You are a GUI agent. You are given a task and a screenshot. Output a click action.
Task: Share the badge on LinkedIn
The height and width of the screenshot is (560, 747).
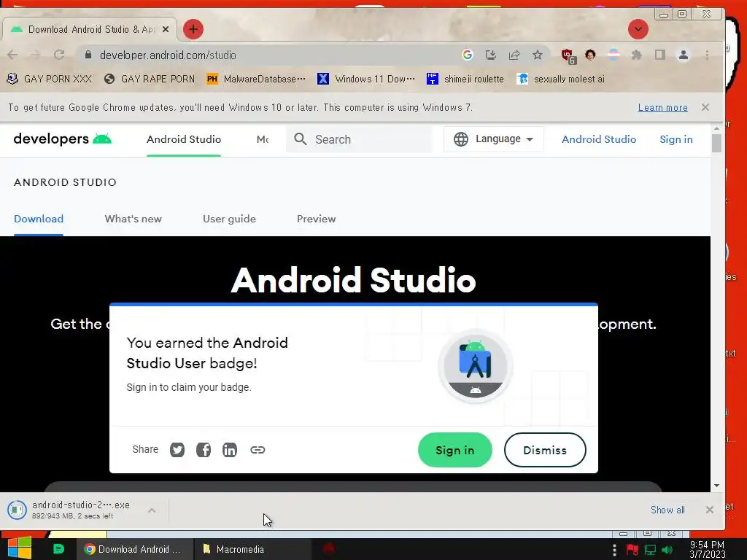(230, 449)
